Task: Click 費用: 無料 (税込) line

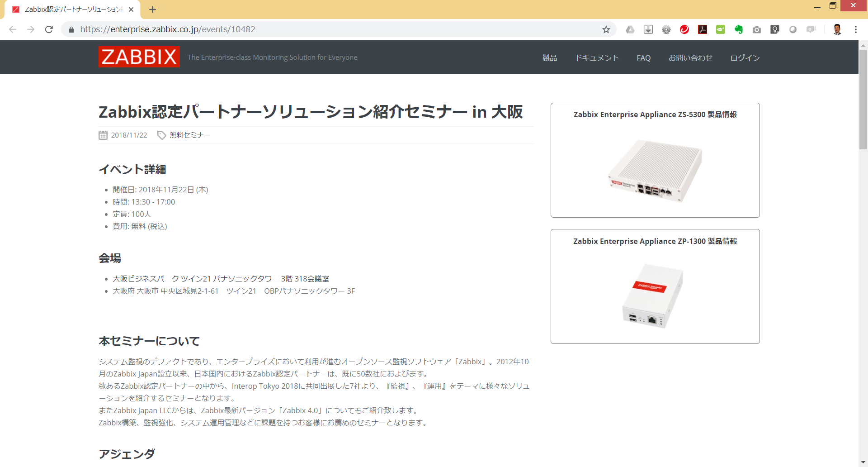Action: [x=140, y=226]
